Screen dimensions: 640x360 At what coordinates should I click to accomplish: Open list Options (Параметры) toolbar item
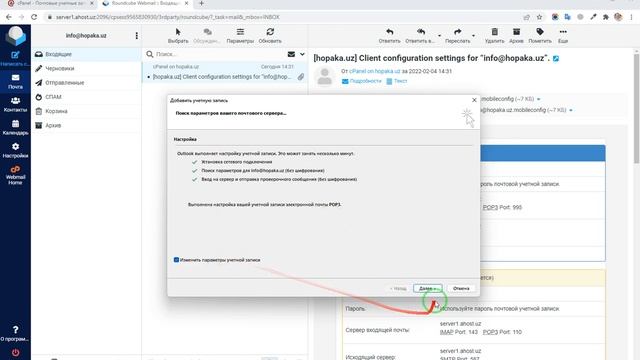coord(240,36)
